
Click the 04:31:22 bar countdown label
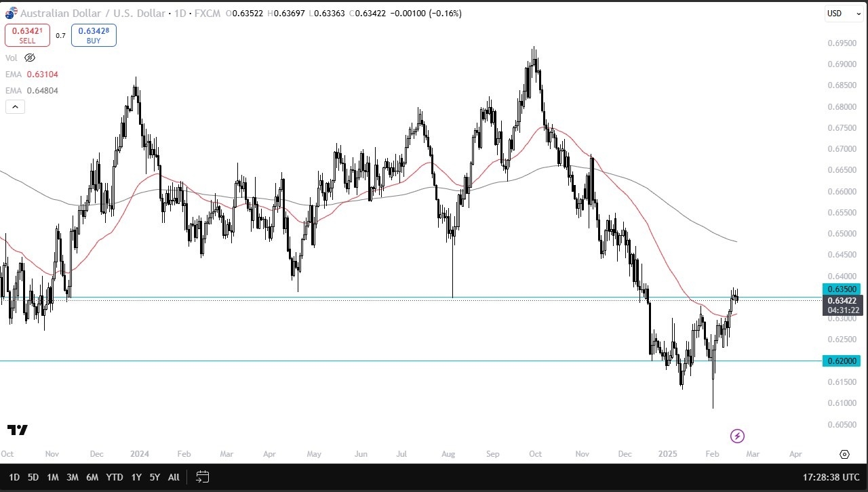coord(842,310)
